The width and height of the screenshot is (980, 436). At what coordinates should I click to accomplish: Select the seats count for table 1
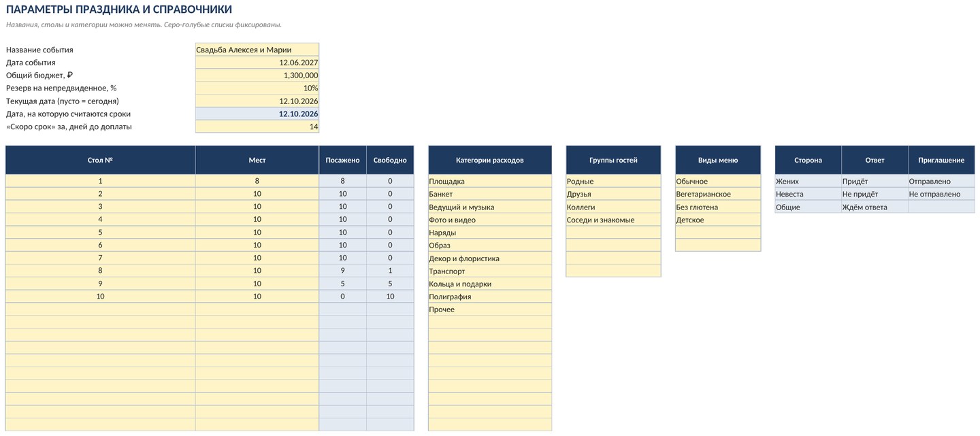coord(257,182)
